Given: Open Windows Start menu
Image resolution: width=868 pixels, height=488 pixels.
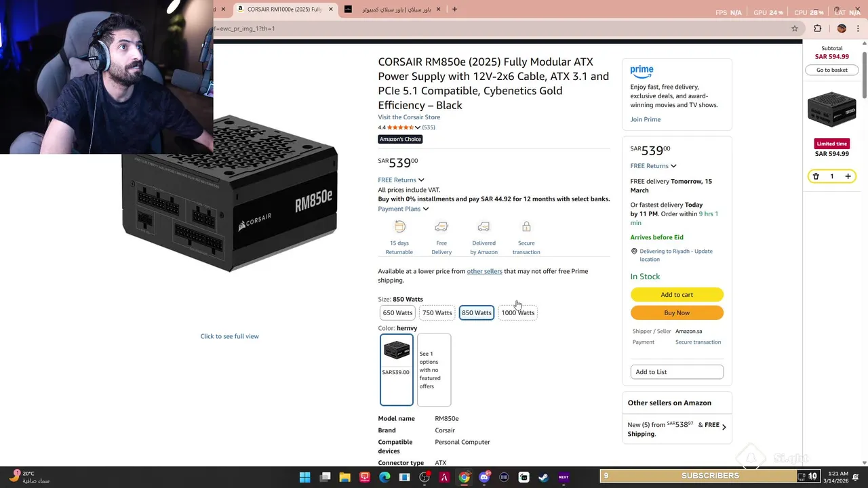Looking at the screenshot, I should point(305,477).
